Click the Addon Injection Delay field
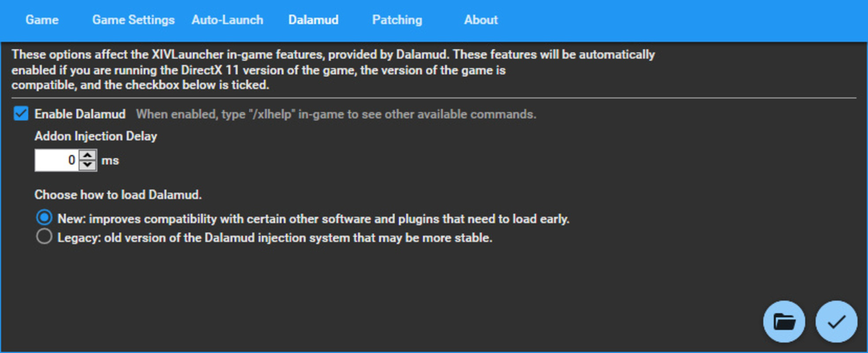 56,160
